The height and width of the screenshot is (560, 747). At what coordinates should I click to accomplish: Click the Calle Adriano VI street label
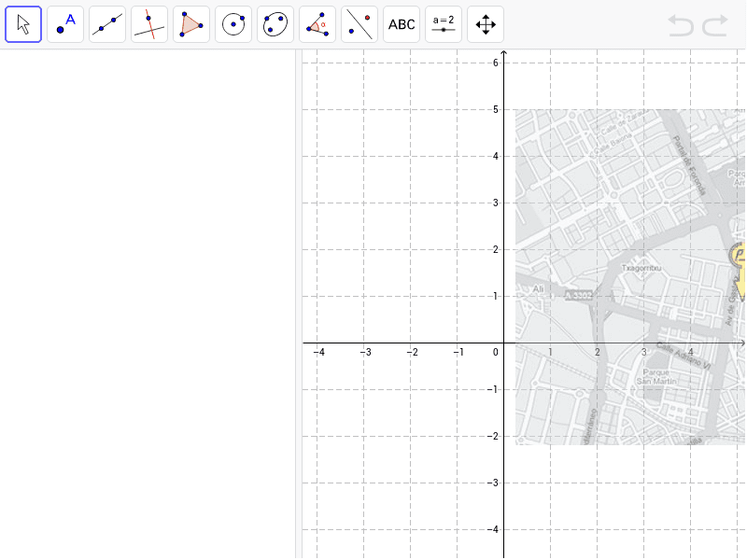[684, 357]
